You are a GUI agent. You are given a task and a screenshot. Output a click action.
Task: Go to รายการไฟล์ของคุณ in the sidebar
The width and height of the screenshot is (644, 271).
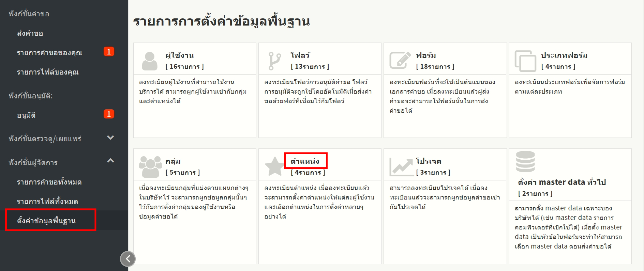48,72
